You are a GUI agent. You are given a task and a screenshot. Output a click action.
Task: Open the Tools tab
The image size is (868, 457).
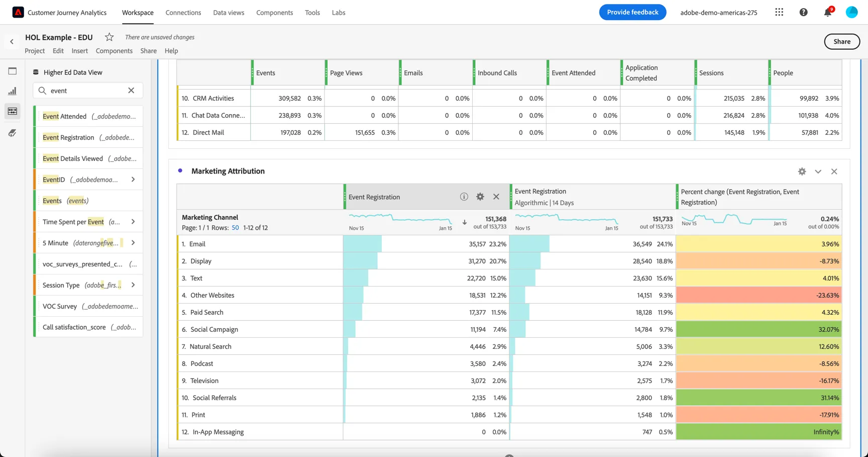[312, 13]
